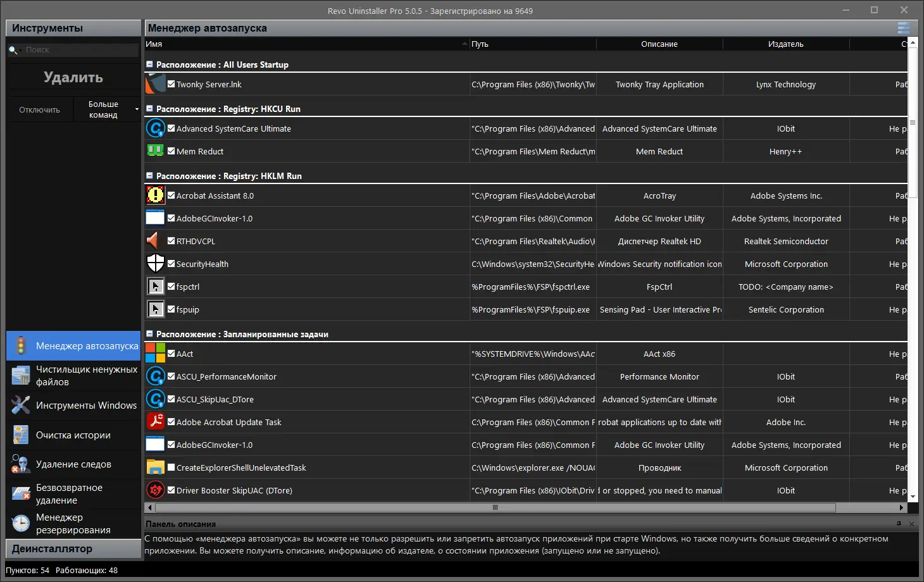Screen dimensions: 924x582
Task: Click the Twonky Server.lnk program icon
Action: point(155,84)
